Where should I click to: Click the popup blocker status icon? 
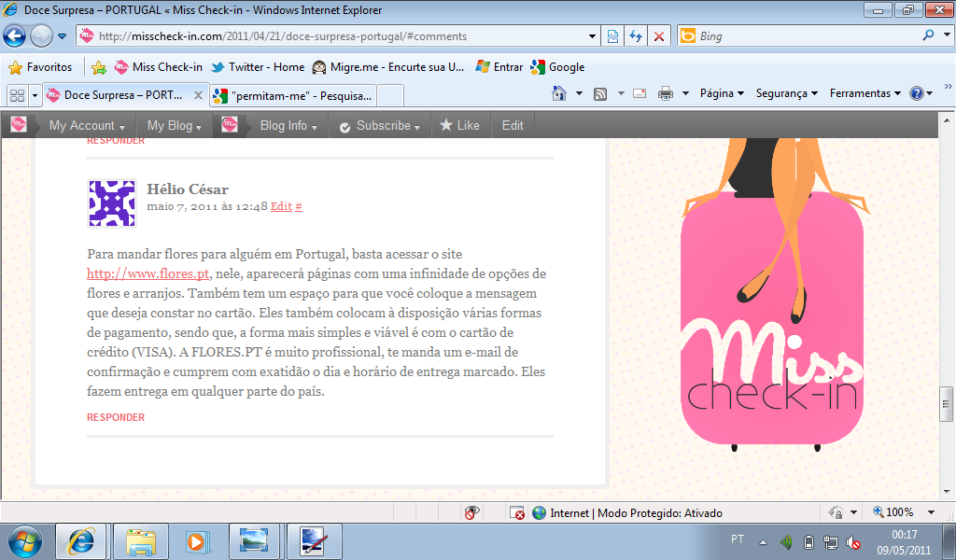tap(516, 512)
